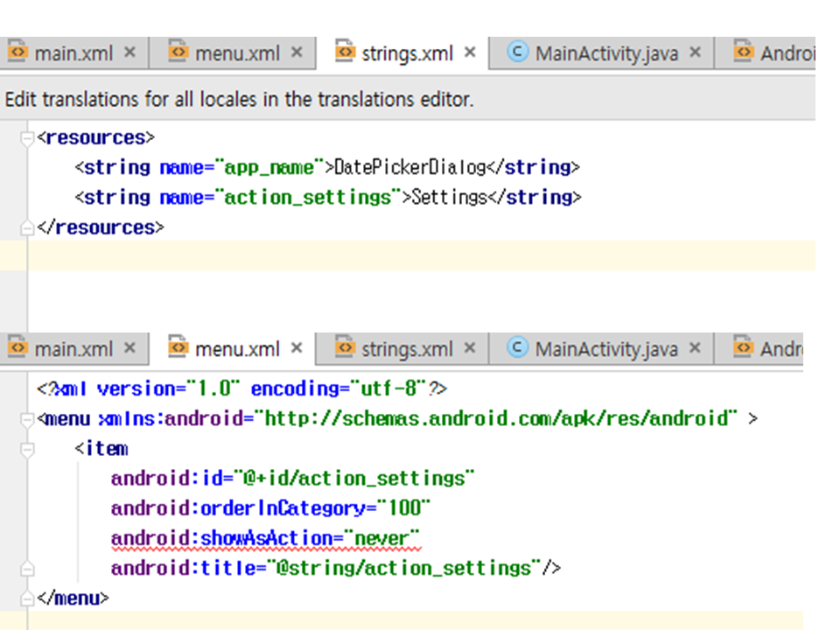Click the XML icon on the active menu.xml tab
Image resolution: width=840 pixels, height=630 pixels.
click(178, 348)
